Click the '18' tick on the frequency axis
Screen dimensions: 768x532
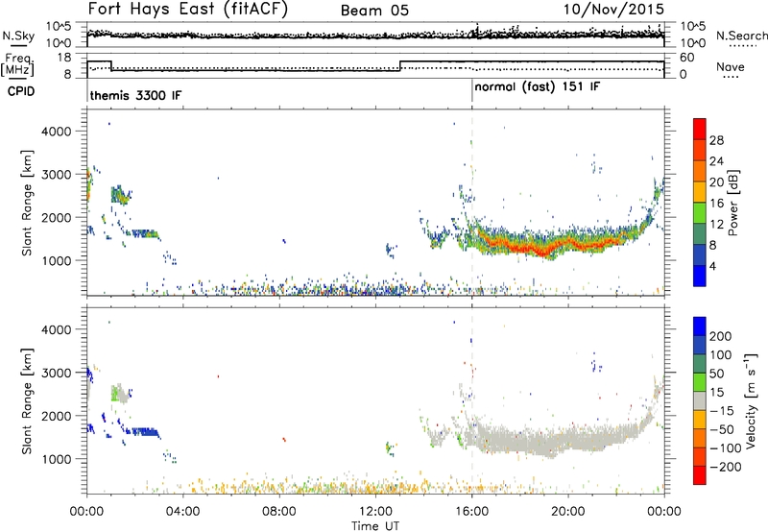(64, 58)
